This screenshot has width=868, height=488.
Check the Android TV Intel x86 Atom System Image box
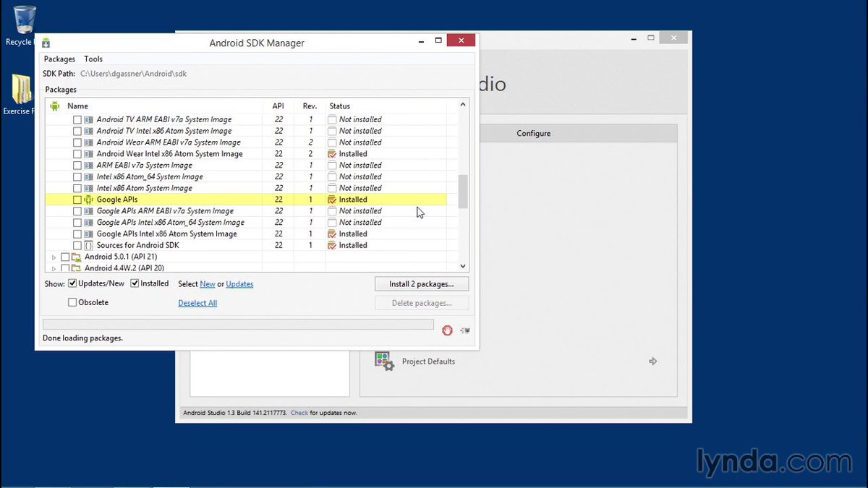(77, 131)
